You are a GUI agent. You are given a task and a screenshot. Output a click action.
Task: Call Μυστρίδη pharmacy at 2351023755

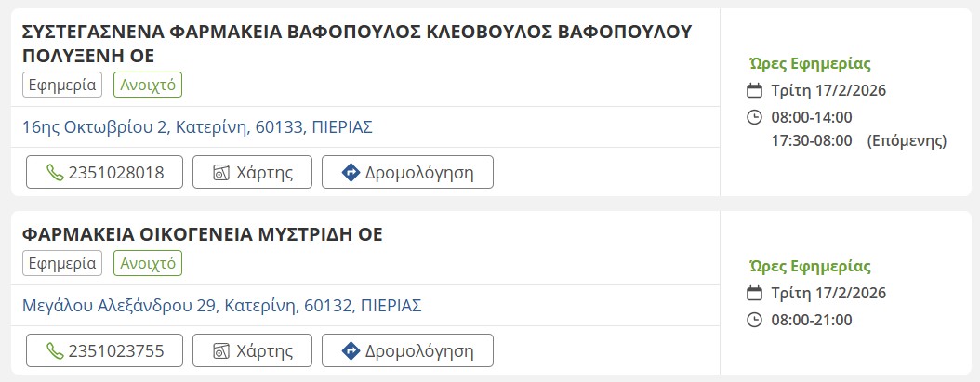click(102, 351)
